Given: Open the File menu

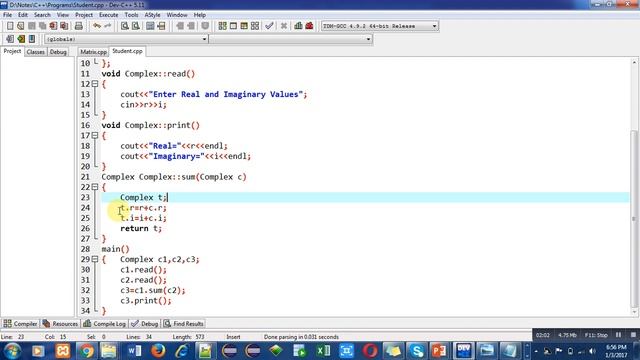Looking at the screenshot, I should click(7, 15).
